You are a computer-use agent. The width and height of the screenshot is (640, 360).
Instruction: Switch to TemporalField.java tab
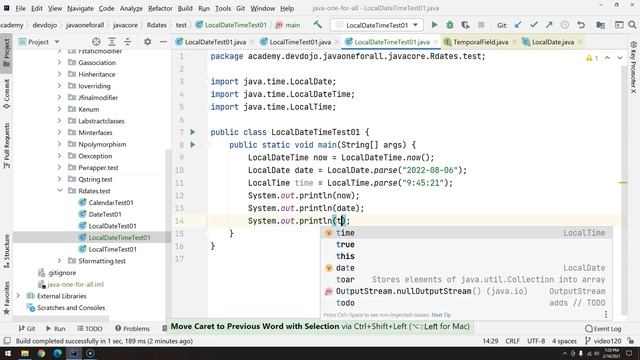point(480,42)
